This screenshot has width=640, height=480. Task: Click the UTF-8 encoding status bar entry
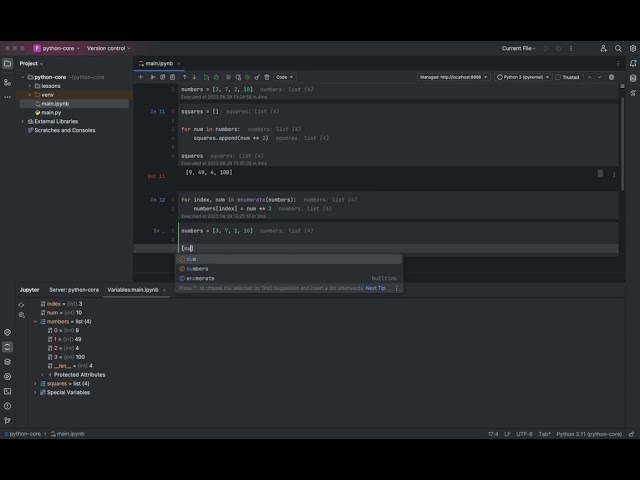524,434
